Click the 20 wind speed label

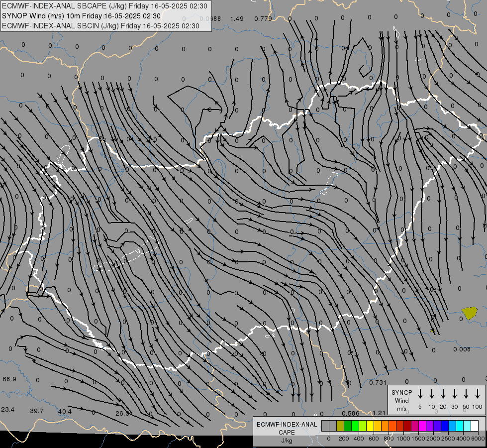(x=443, y=407)
